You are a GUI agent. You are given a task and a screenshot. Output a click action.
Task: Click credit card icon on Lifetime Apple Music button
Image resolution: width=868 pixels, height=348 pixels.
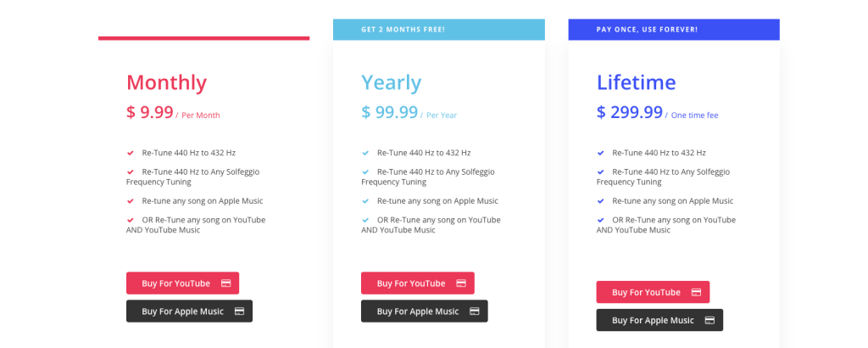point(709,321)
